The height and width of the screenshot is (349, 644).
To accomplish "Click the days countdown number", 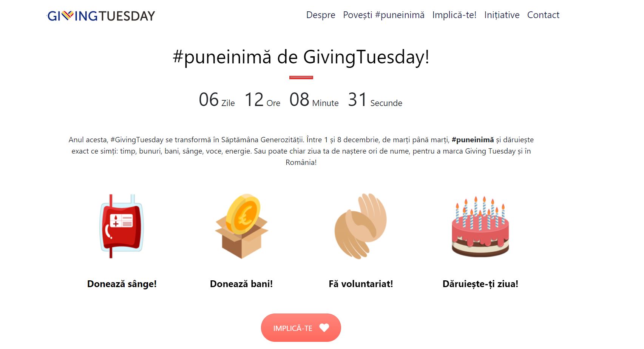I will [209, 100].
